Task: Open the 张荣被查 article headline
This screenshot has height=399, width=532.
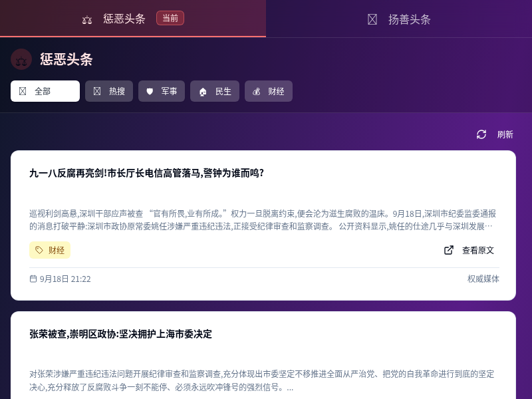Action: (120, 334)
